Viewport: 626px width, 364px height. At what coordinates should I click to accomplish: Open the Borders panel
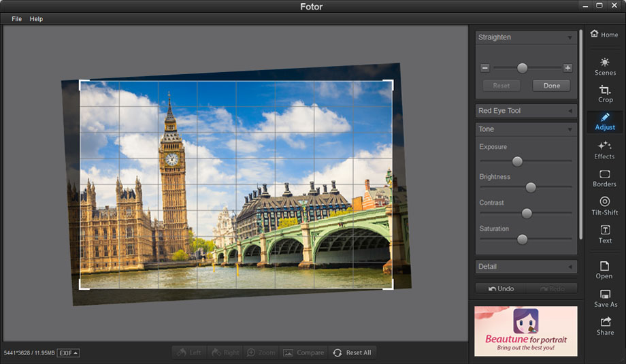pyautogui.click(x=604, y=178)
